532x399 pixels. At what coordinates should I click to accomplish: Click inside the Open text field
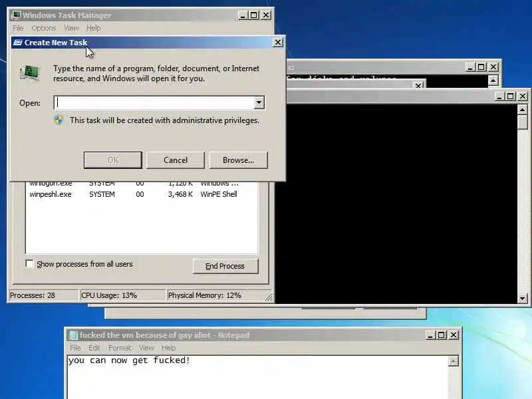pos(154,102)
